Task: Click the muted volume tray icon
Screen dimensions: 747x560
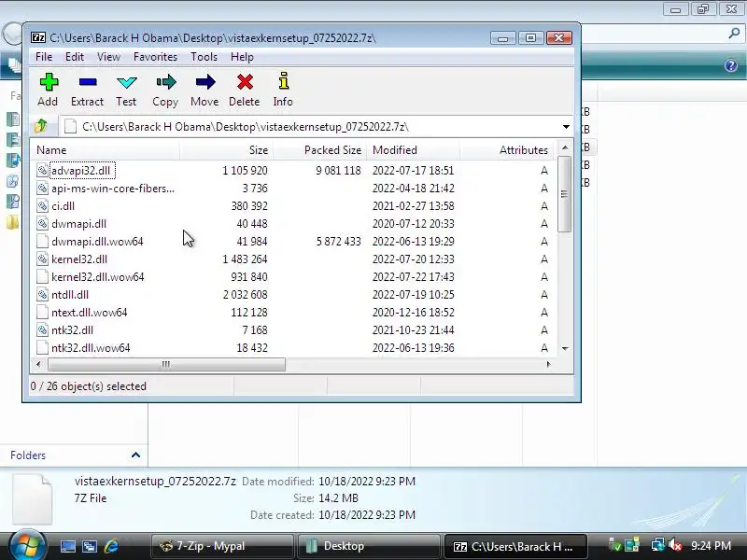Action: [674, 545]
